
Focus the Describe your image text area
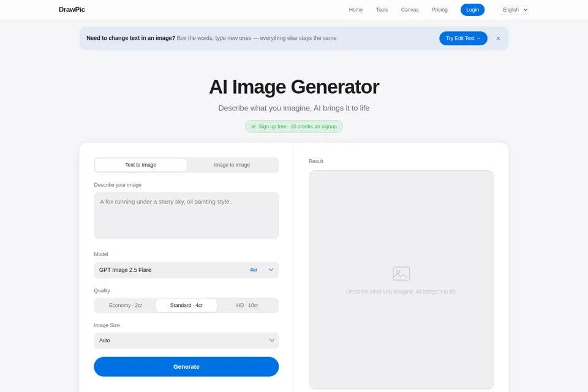click(186, 216)
